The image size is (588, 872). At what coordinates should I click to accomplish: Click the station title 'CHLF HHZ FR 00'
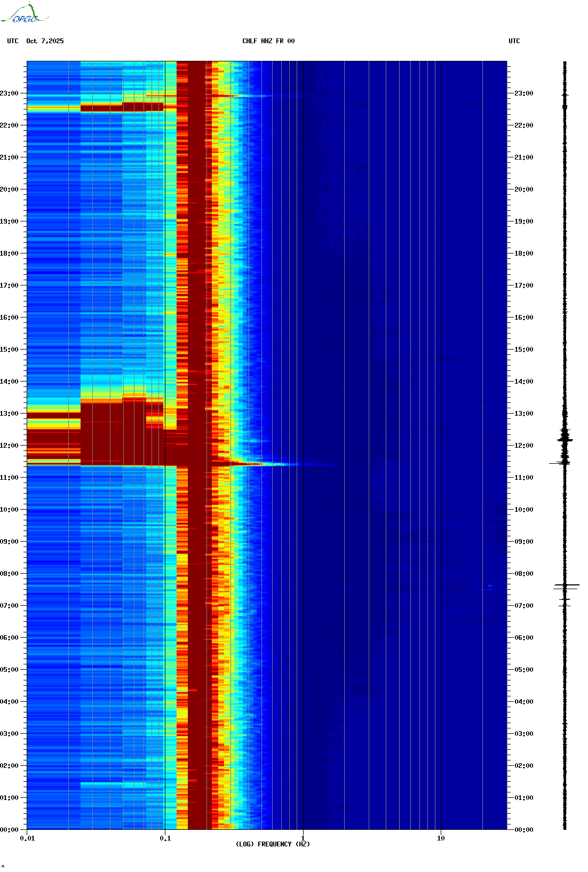click(268, 41)
